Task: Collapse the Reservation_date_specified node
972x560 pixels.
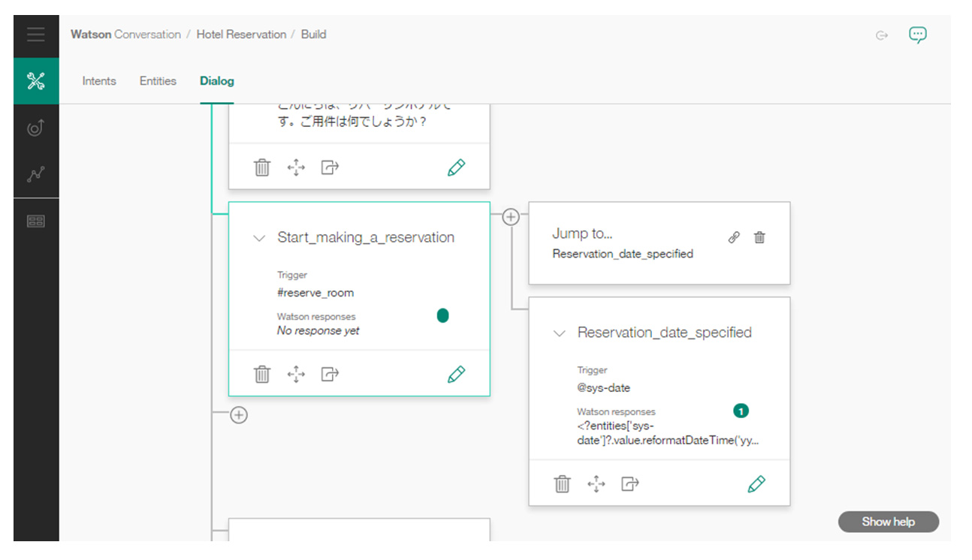Action: click(559, 333)
